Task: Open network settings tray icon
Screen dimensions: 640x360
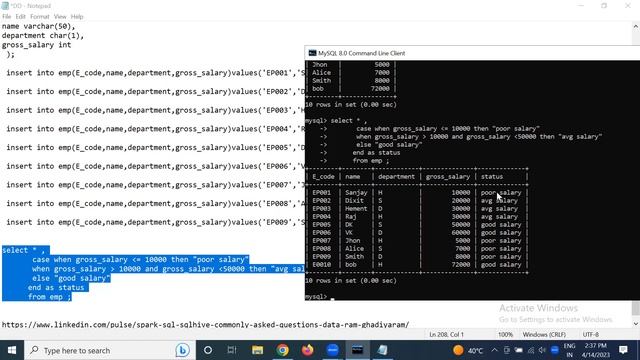Action: (x=531, y=350)
